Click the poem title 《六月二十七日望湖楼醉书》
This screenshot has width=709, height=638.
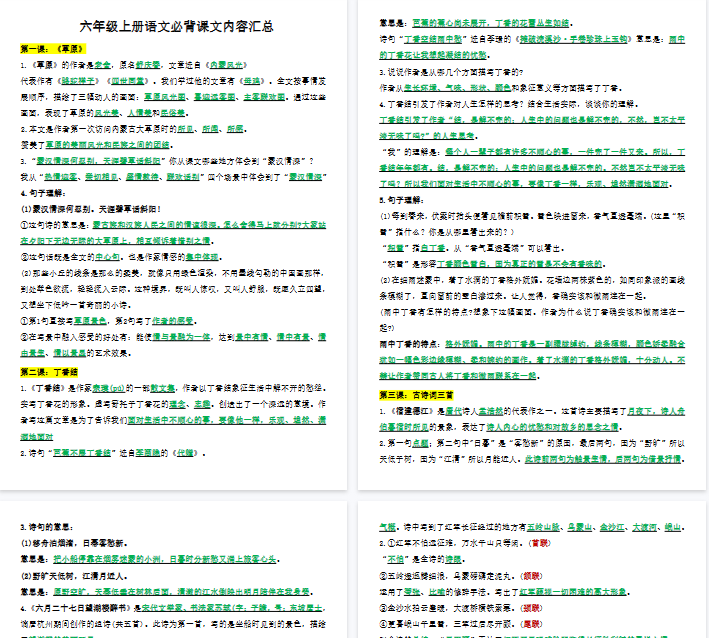pos(80,608)
